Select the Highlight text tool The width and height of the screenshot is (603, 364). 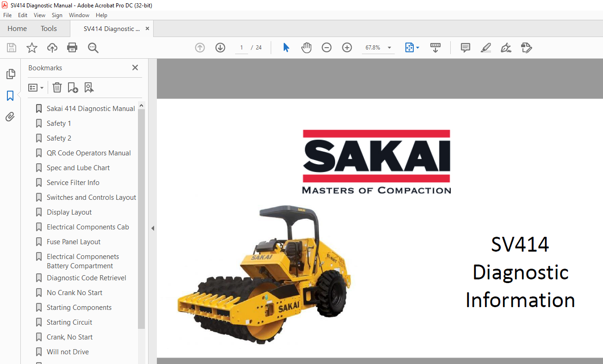pos(485,48)
